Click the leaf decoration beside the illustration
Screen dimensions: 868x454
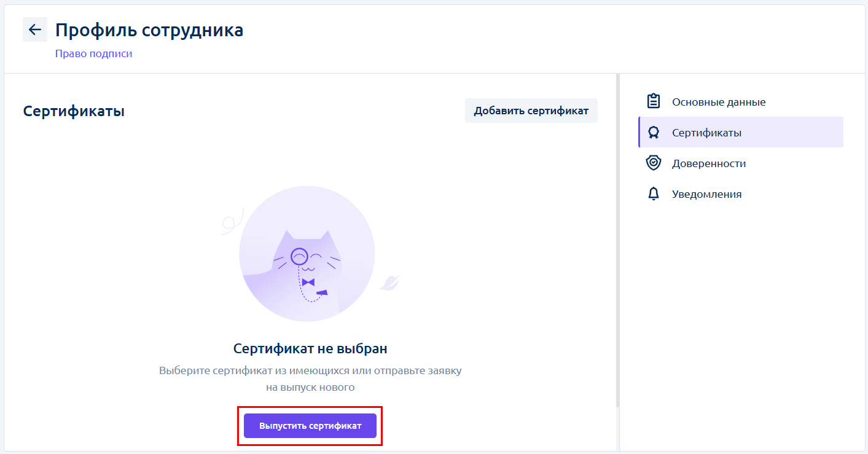click(389, 283)
